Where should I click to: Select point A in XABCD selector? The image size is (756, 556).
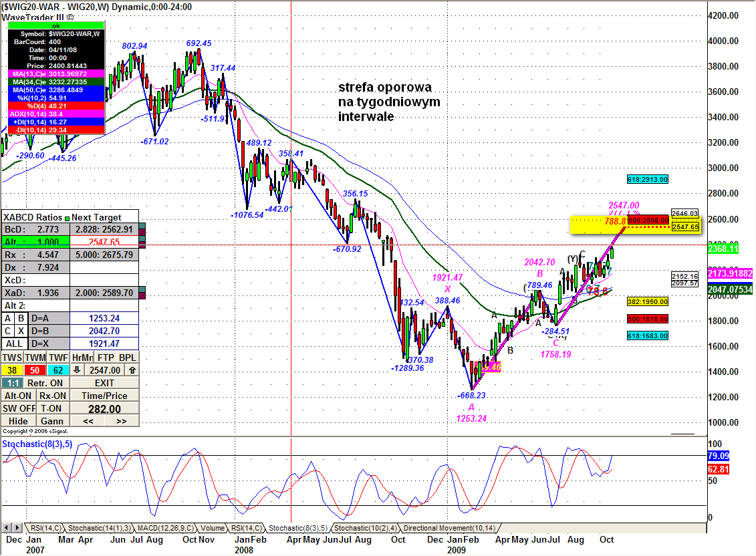coord(8,318)
